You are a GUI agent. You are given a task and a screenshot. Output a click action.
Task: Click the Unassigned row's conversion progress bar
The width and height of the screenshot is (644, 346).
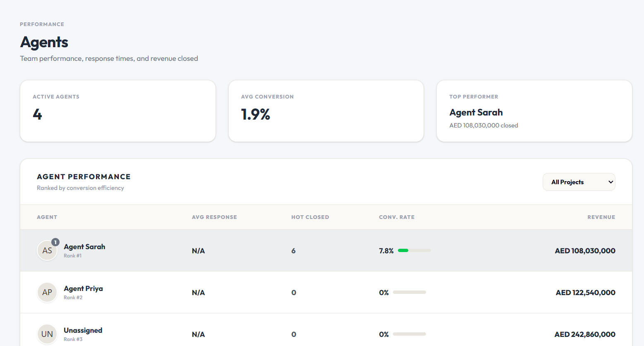click(409, 334)
